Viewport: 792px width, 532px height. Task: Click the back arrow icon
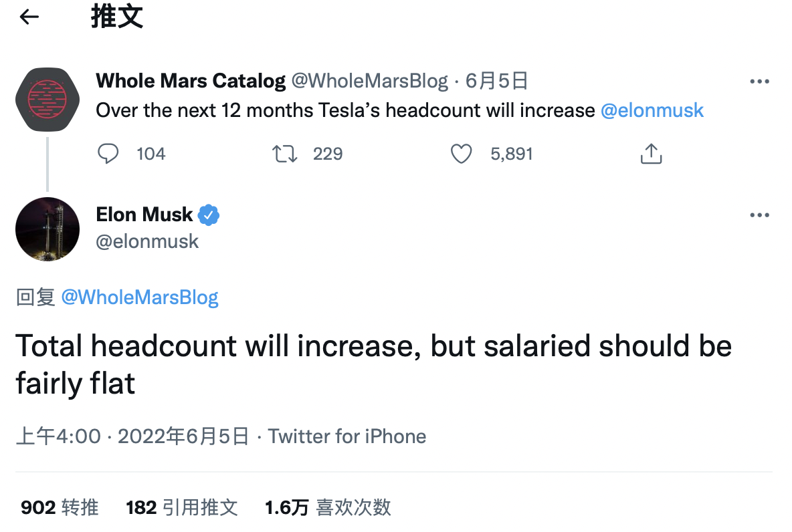point(29,18)
